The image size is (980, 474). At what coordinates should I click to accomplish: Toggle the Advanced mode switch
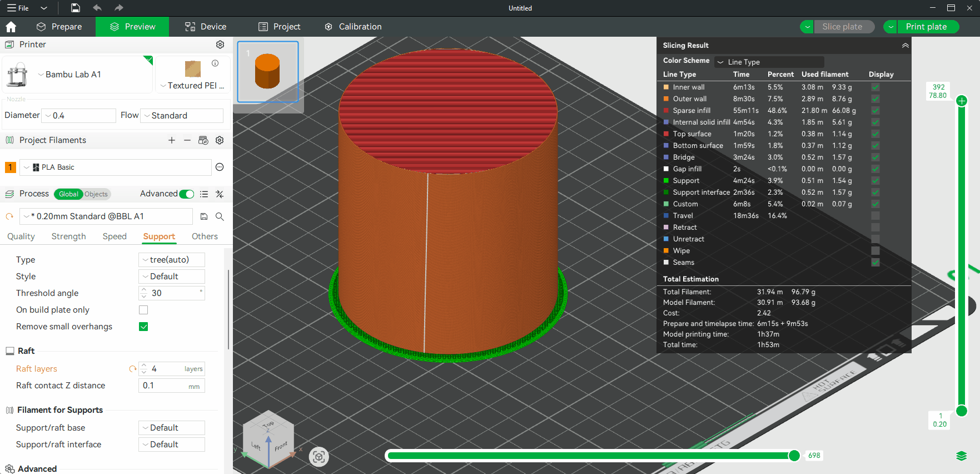[x=187, y=194]
